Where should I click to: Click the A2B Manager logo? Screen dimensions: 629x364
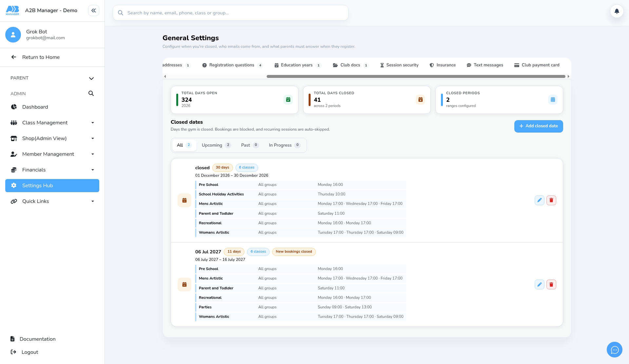[12, 10]
